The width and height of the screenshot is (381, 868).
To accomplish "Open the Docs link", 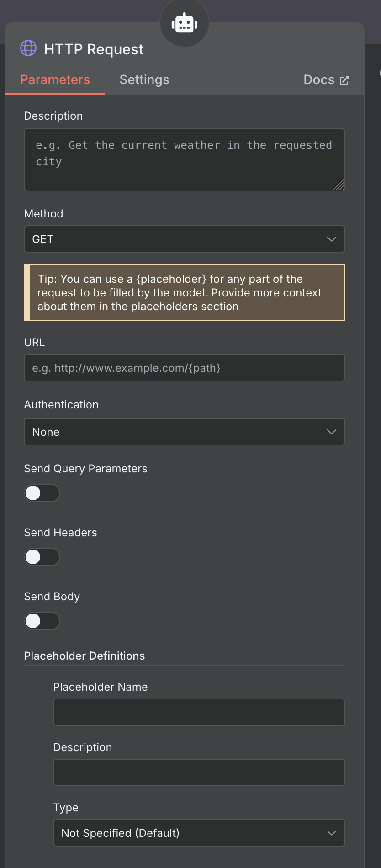I will coord(319,80).
